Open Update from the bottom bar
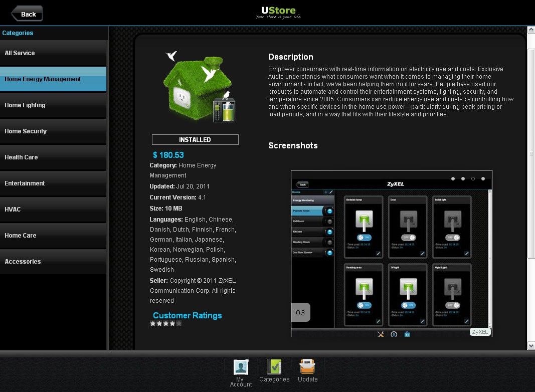The height and width of the screenshot is (392, 535). (x=307, y=371)
